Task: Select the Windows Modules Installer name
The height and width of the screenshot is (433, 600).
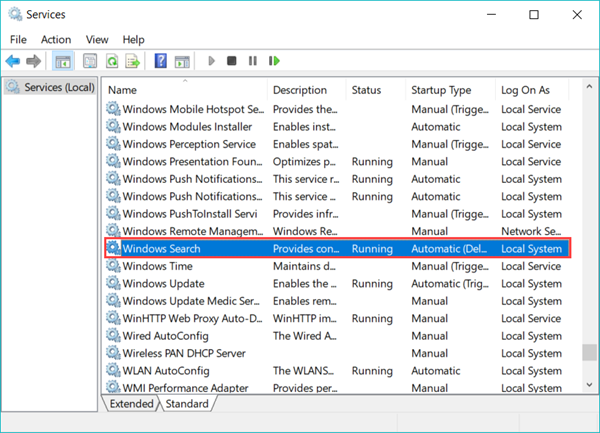Action: [x=187, y=127]
